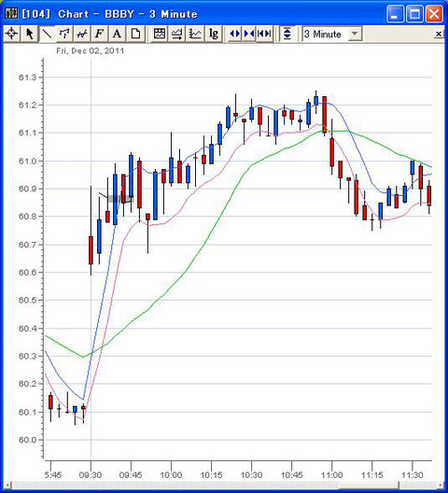448x493 pixels.
Task: Click the 60.8 price axis label
Action: pyautogui.click(x=27, y=217)
